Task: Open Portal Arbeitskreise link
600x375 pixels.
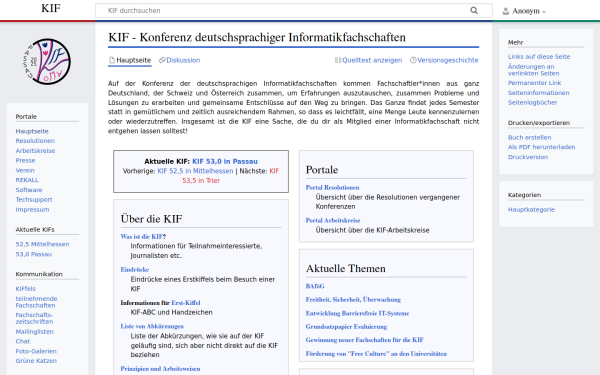Action: 333,220
